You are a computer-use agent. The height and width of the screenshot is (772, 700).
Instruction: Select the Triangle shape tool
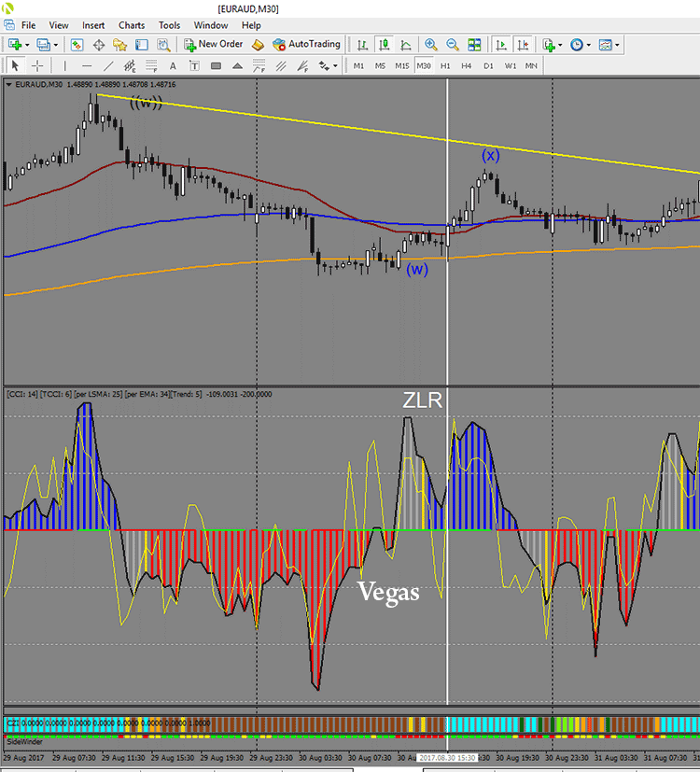[x=237, y=65]
